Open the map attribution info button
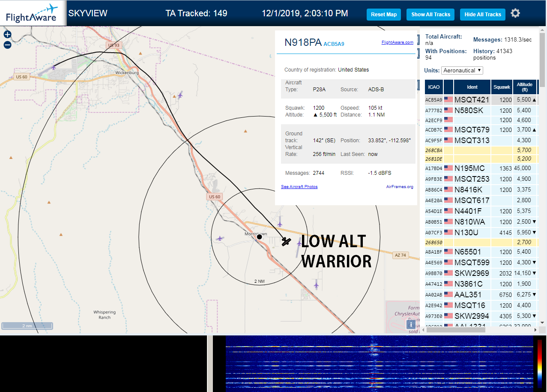The width and height of the screenshot is (547, 392). [410, 324]
